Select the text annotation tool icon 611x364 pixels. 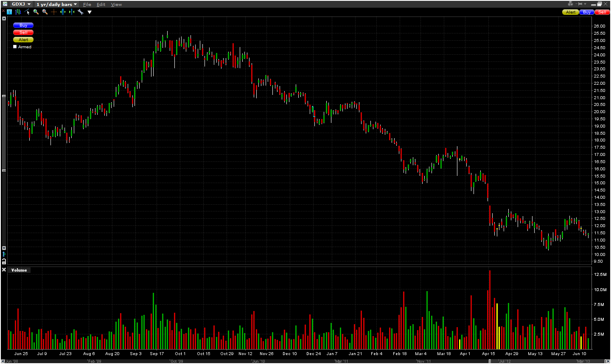tap(9, 12)
